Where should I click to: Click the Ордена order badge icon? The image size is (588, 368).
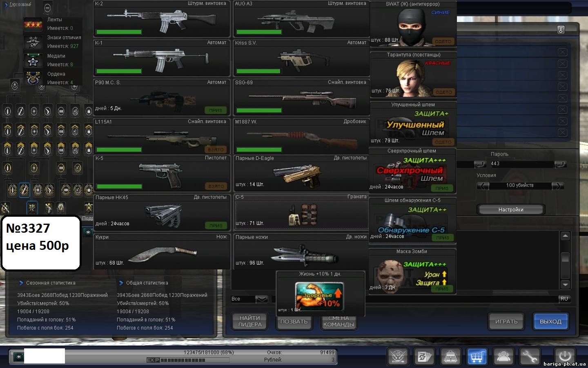coord(33,78)
